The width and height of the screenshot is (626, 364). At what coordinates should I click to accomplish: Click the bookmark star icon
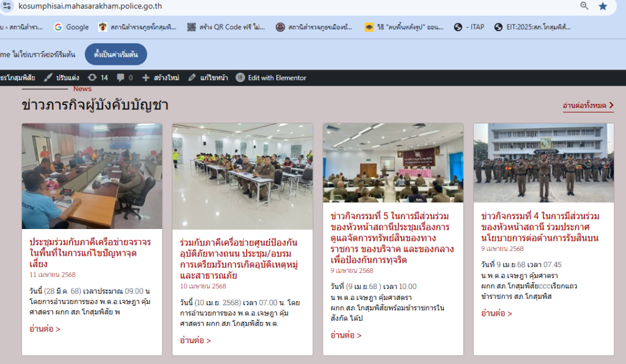tap(603, 6)
